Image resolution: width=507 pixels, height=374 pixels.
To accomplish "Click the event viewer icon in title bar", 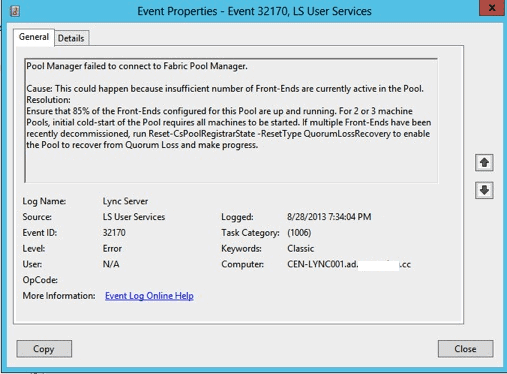I will coord(15,11).
